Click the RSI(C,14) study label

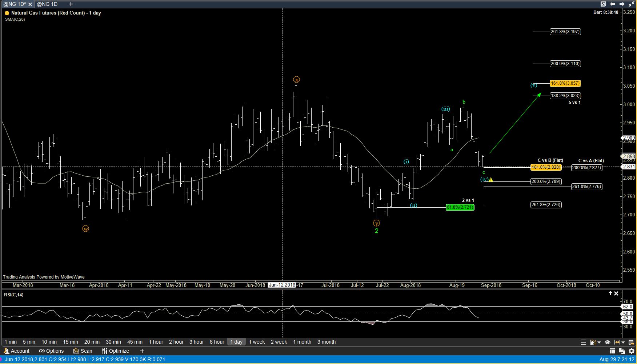coord(14,295)
